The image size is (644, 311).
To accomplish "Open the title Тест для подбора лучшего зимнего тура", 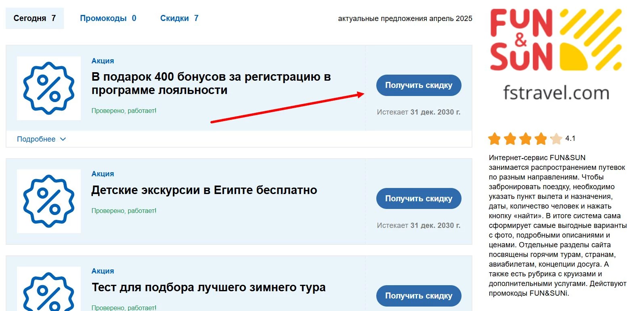I will [x=208, y=287].
